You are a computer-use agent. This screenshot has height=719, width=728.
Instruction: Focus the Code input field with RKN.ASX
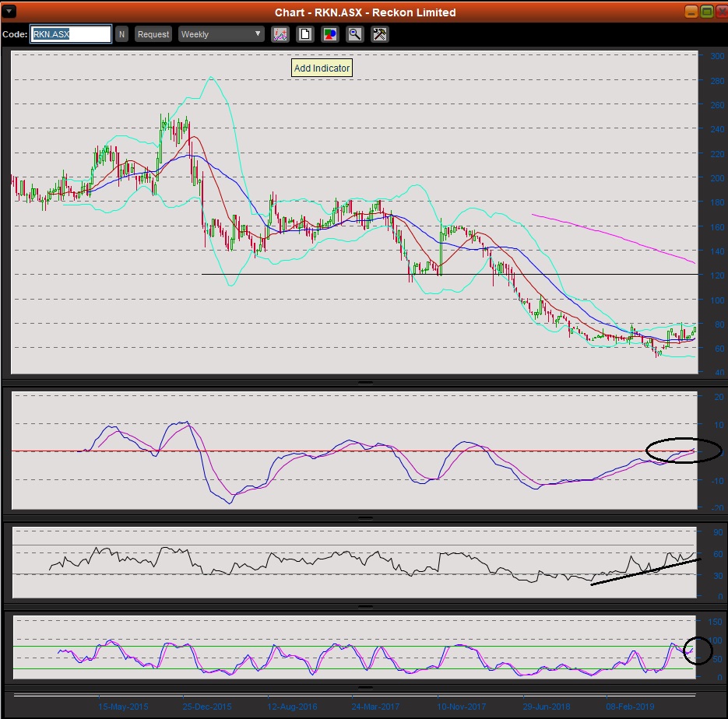point(71,34)
